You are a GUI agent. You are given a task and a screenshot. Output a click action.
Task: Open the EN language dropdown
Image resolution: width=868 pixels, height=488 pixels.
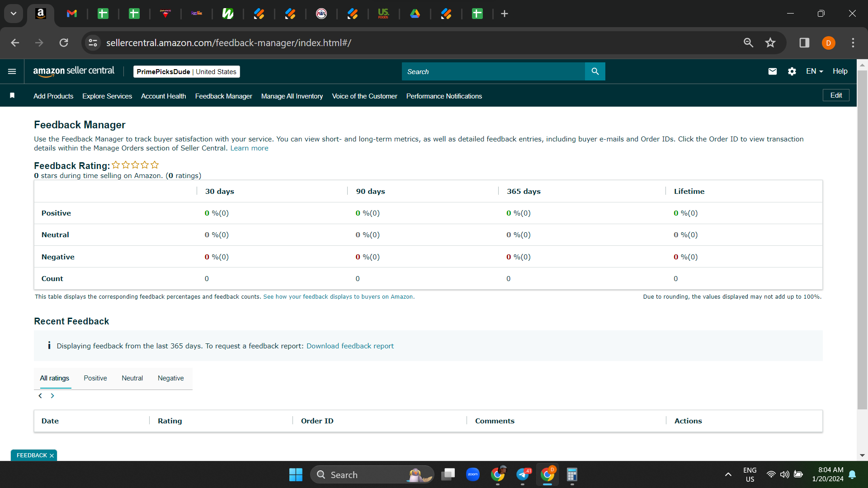coord(815,71)
